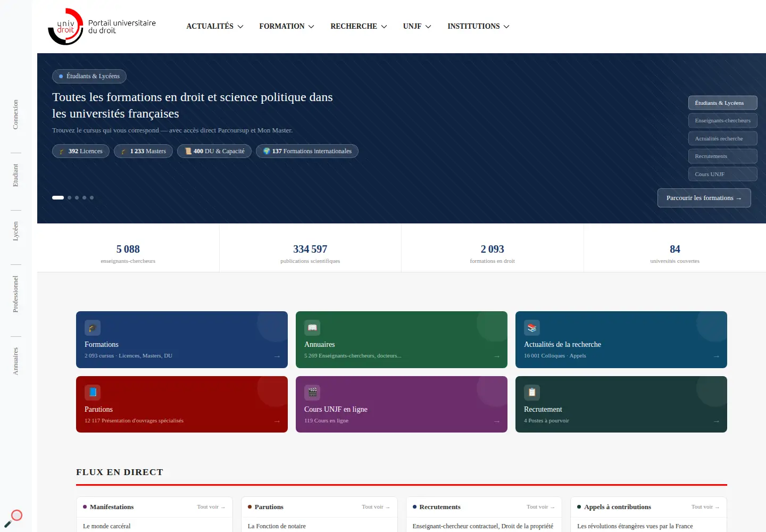The width and height of the screenshot is (766, 532).
Task: Open the 392 Licences pill
Action: 81,151
